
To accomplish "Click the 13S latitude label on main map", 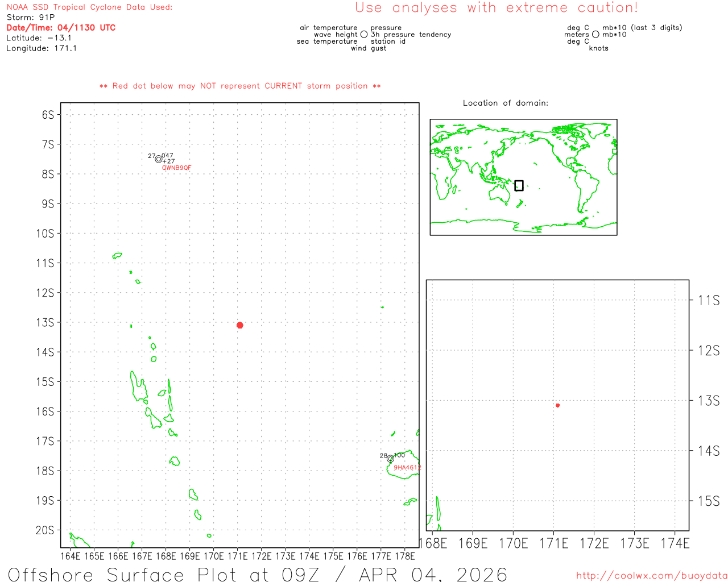I will tap(45, 322).
